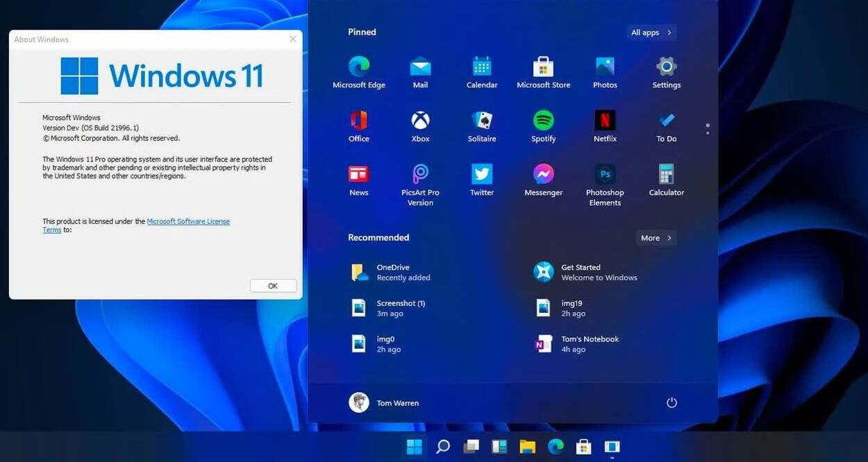868x462 pixels.
Task: Launch PicsArt Pro Version
Action: [x=420, y=185]
